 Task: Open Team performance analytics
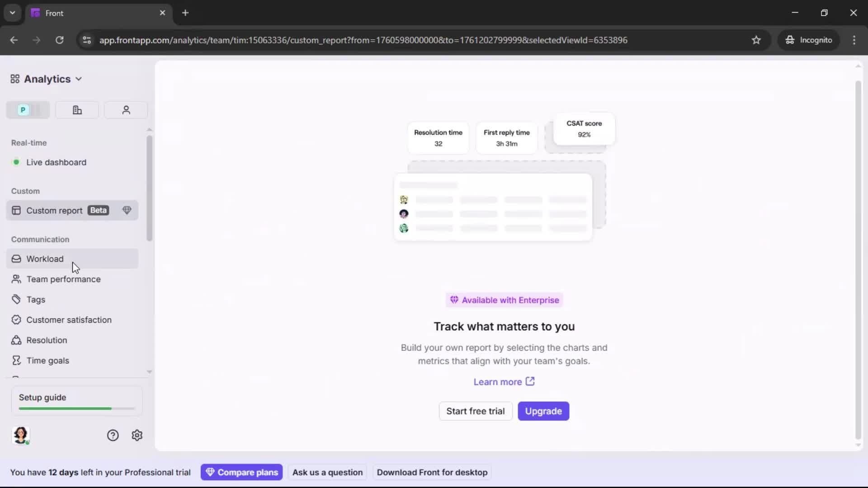(x=63, y=279)
